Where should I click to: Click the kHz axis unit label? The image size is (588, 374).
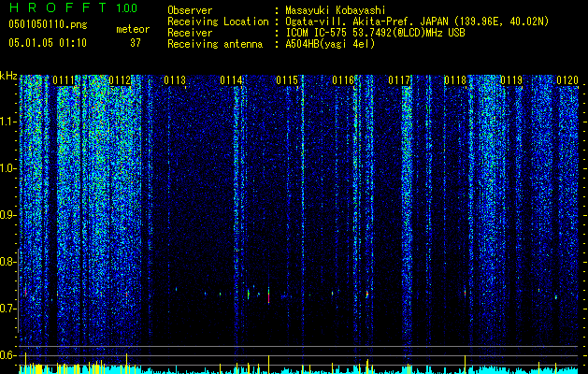pos(8,76)
